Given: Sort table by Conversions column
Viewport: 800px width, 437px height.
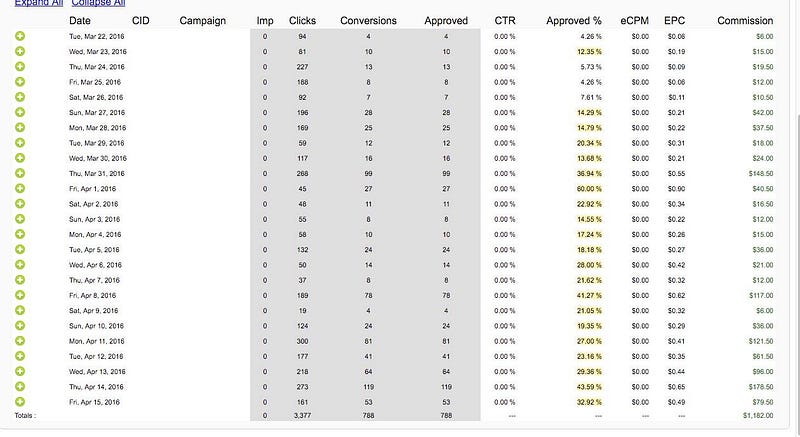Looking at the screenshot, I should point(368,20).
